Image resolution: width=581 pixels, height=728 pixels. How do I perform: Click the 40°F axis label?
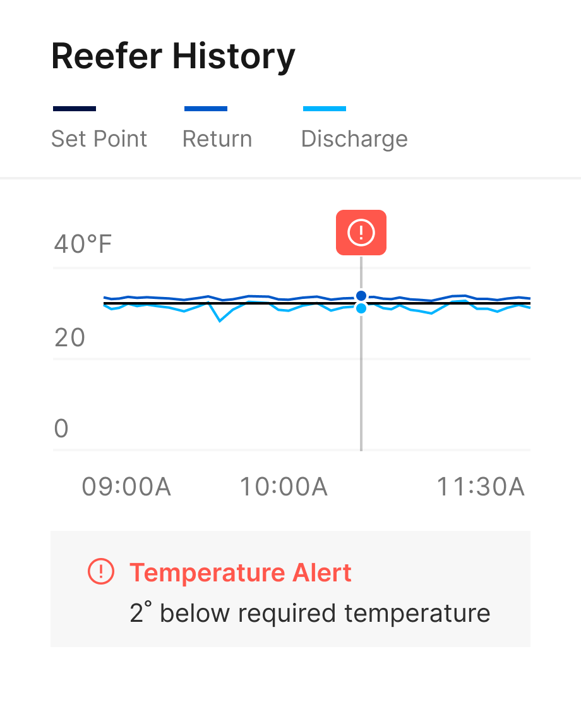(83, 244)
